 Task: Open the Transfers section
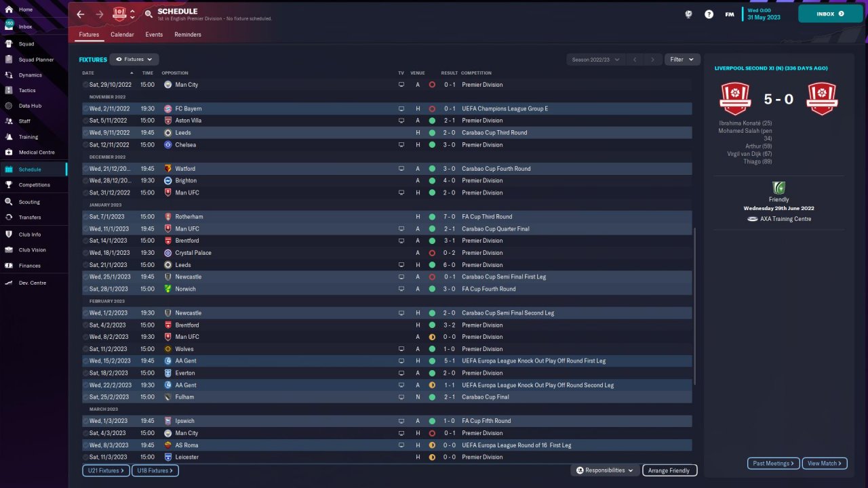coord(33,218)
